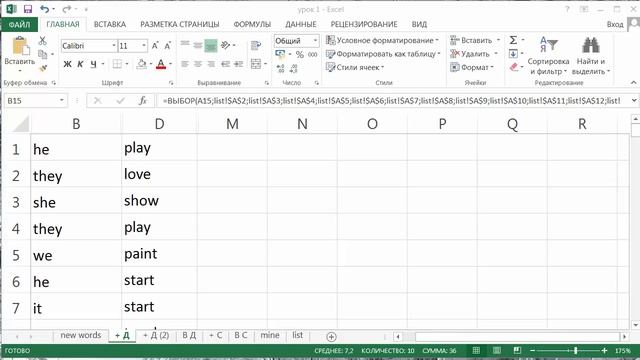Image resolution: width=640 pixels, height=360 pixels.
Task: Redo the last action
Action: [67, 9]
